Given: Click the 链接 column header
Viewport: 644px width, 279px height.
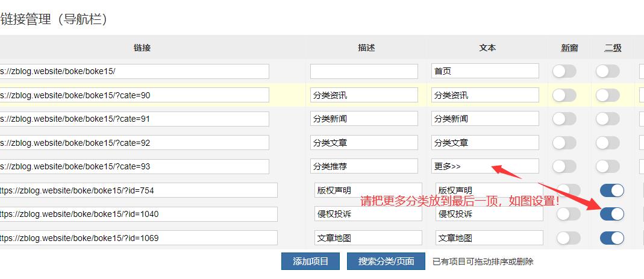Looking at the screenshot, I should (142, 48).
